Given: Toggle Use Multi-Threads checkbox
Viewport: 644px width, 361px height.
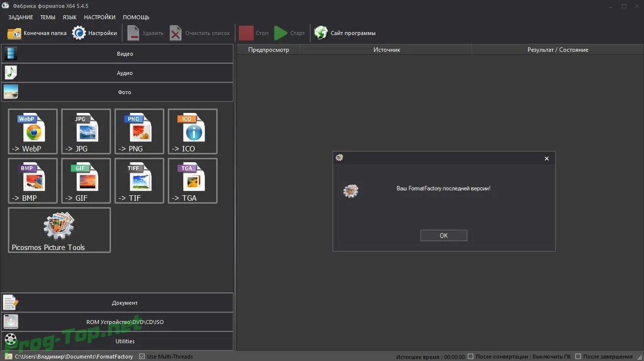Looking at the screenshot, I should [x=142, y=357].
